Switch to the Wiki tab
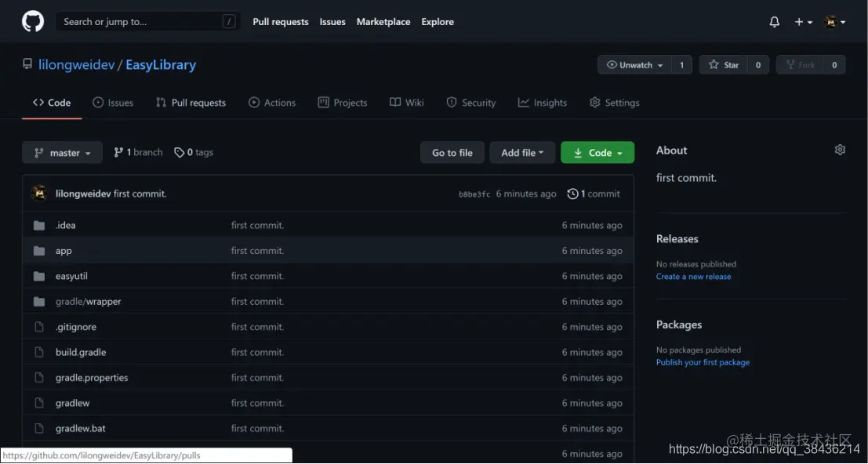 [407, 103]
